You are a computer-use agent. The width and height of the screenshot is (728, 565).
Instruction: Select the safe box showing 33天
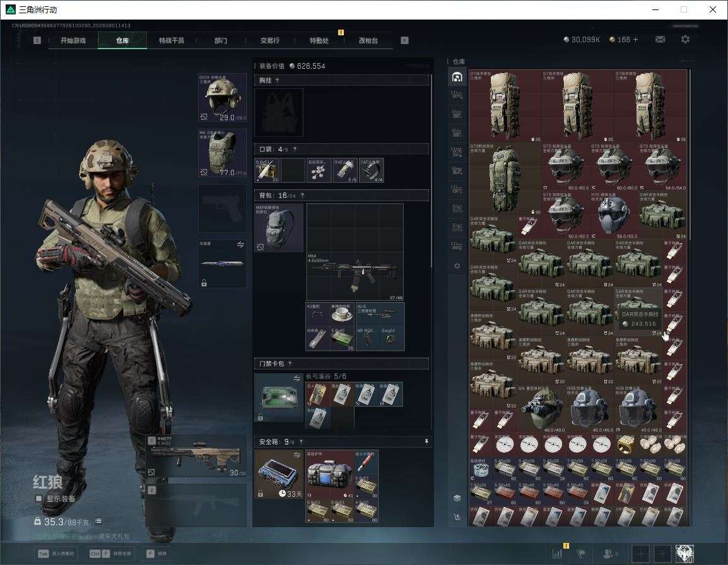(x=279, y=474)
